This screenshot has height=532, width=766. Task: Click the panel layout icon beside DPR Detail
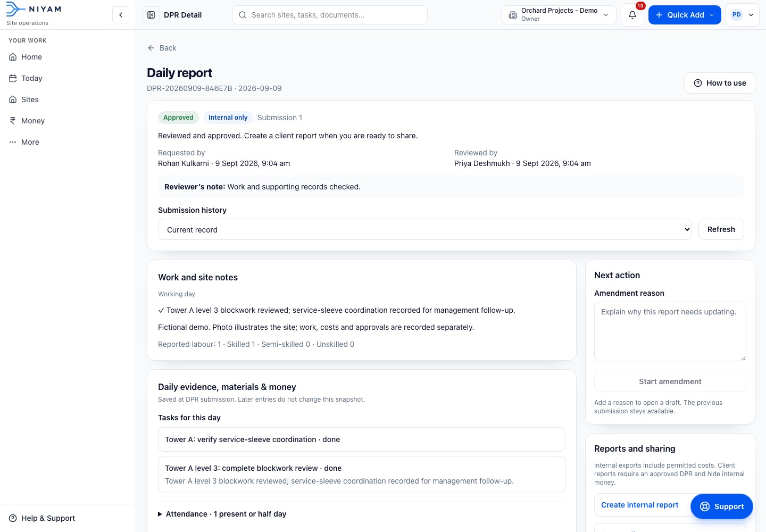(151, 15)
